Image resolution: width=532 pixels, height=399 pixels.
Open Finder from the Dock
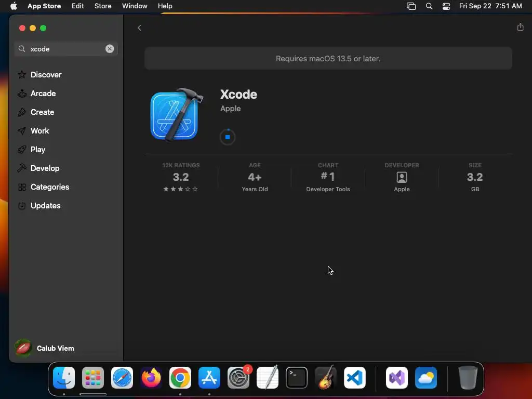(64, 378)
